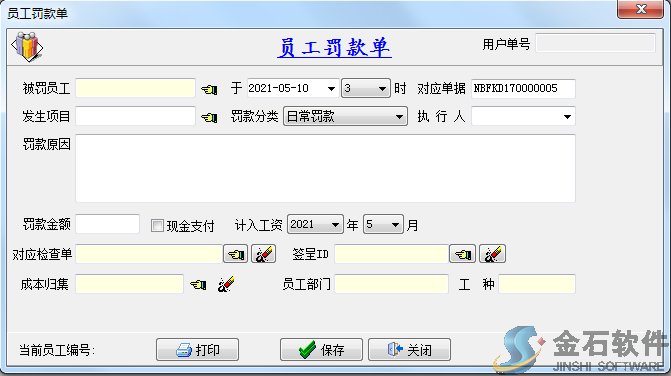The height and width of the screenshot is (376, 671).
Task: Click inside the 罚款原因 text area
Action: click(x=326, y=169)
